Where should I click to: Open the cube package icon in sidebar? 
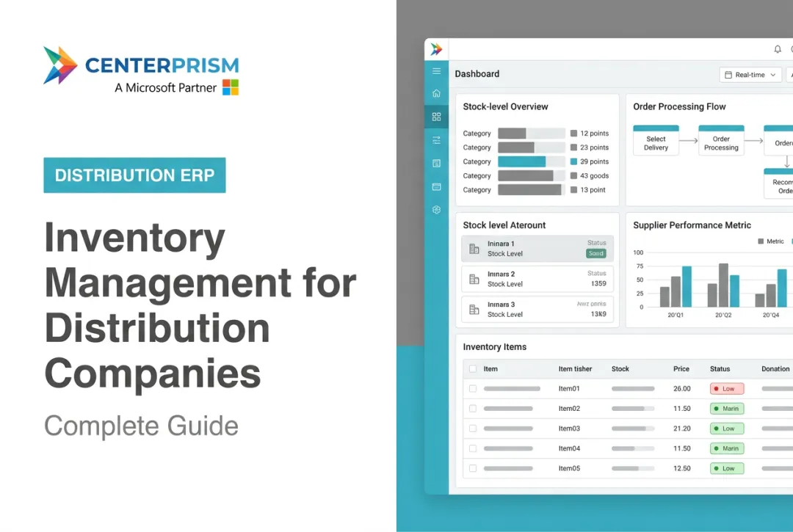[436, 210]
